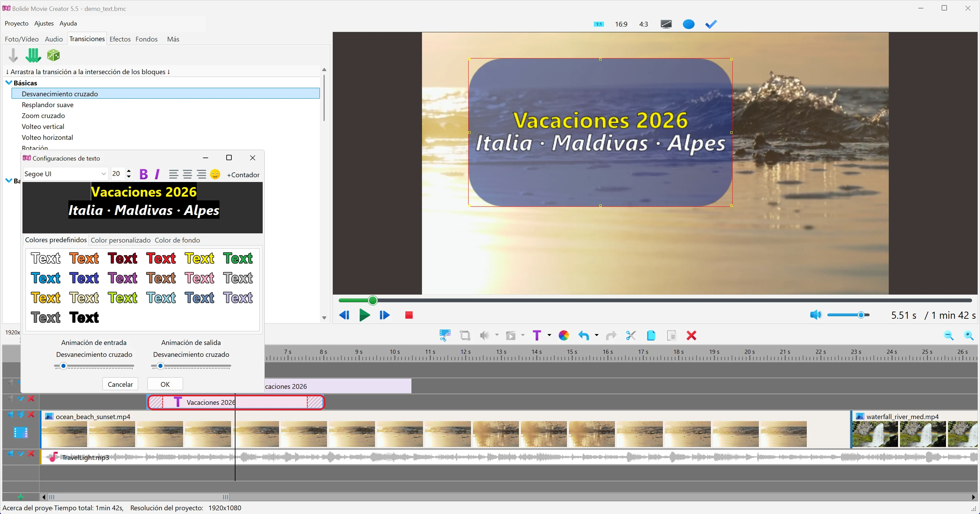This screenshot has height=514, width=980.
Task: Click the green multi-arrow apply-to-all icon
Action: (x=33, y=55)
